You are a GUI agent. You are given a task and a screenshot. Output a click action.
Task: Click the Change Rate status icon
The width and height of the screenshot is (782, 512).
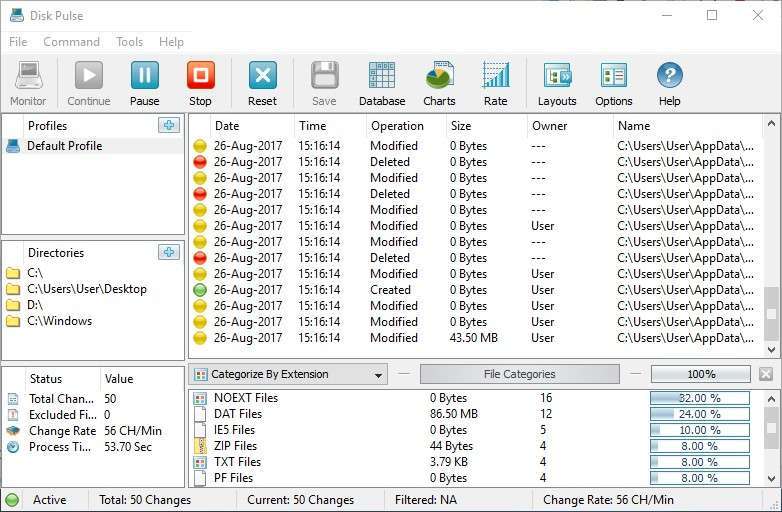click(13, 431)
